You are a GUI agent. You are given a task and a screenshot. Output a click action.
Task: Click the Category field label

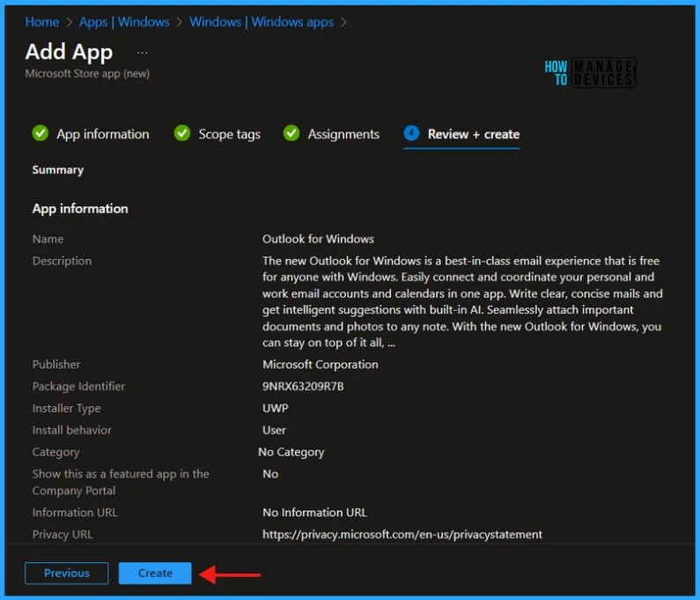tap(55, 452)
